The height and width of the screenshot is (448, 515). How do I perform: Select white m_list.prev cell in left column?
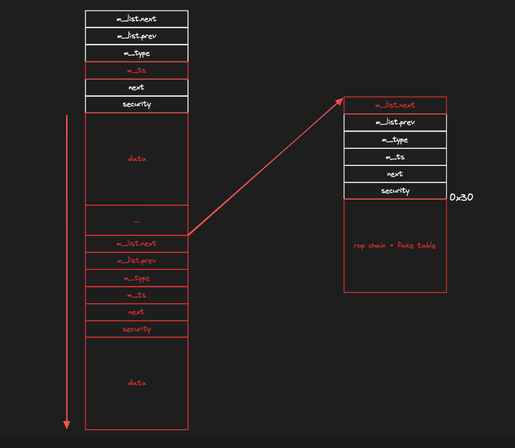(137, 36)
